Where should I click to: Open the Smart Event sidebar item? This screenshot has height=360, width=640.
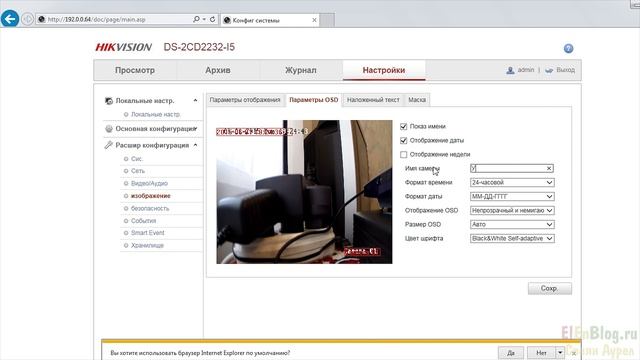click(x=147, y=233)
